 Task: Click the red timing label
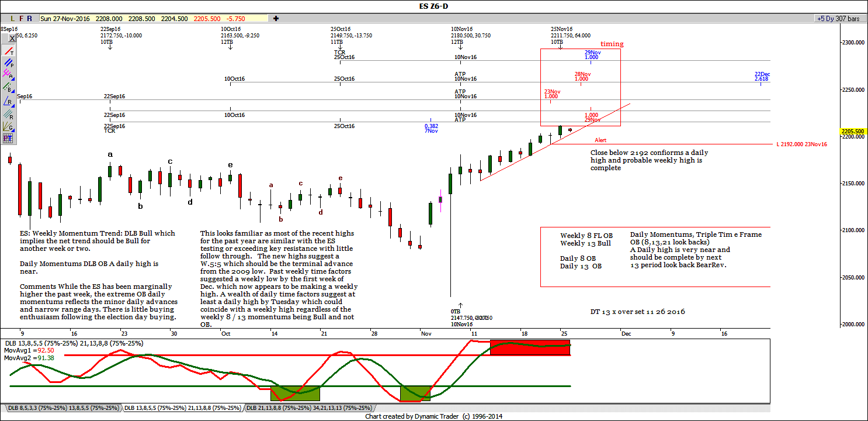pos(612,44)
